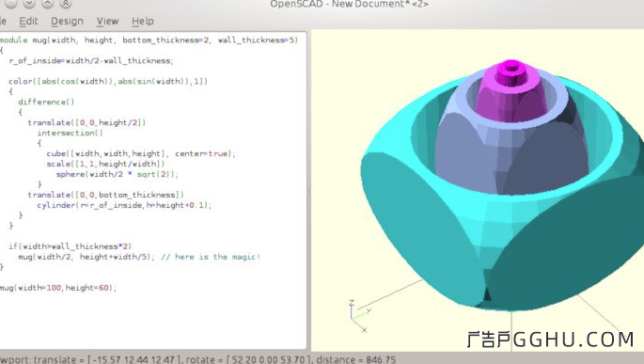Click the double up-arrow title bar icon
Image resolution: width=644 pixels, height=364 pixels.
(66, 4)
